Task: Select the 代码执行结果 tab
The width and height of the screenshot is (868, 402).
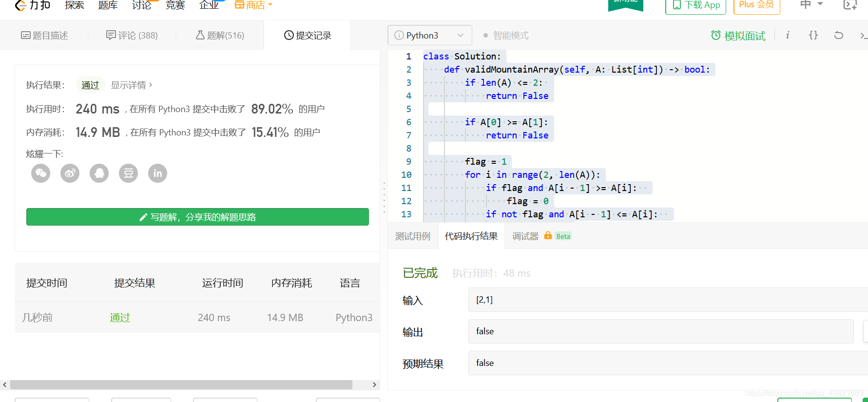Action: pos(471,236)
